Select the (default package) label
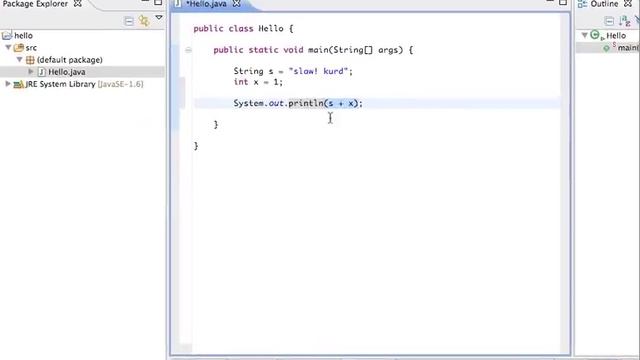 pos(69,60)
